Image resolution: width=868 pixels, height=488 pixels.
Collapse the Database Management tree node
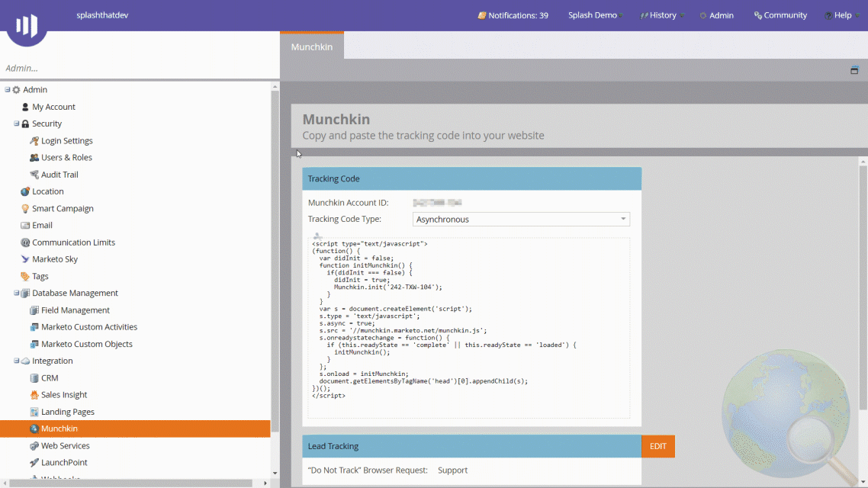click(16, 293)
